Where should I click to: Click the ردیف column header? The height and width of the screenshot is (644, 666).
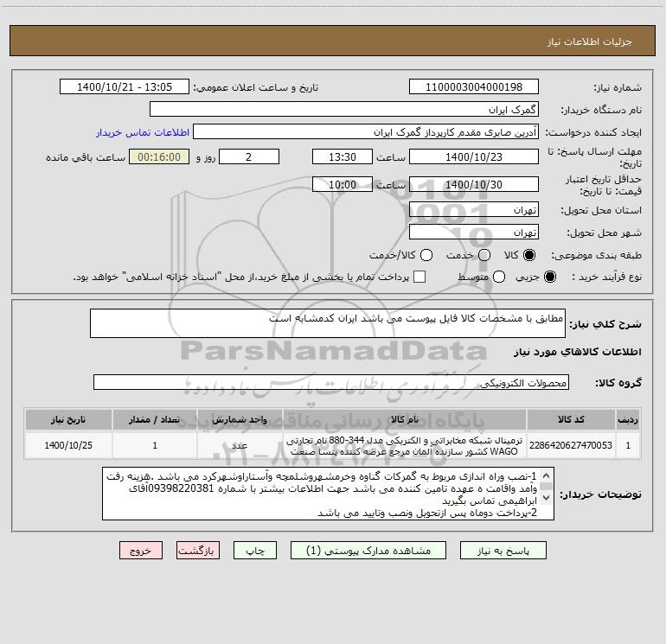coord(628,420)
